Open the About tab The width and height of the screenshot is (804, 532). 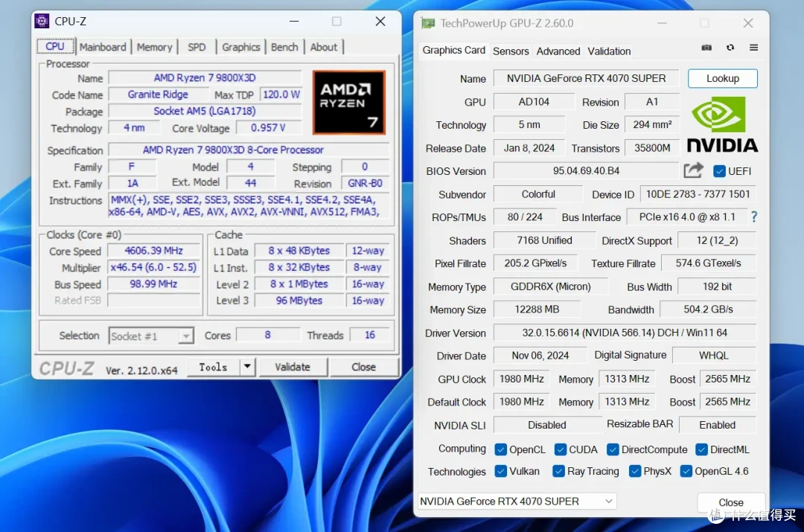[x=324, y=47]
